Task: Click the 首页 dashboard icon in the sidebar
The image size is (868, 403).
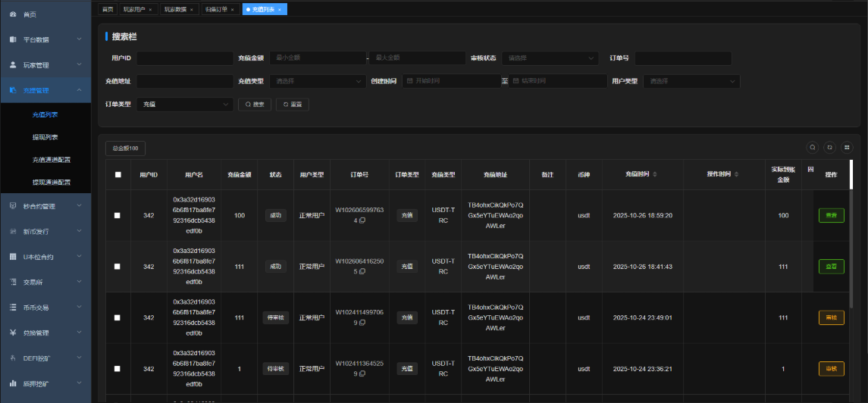Action: point(13,14)
